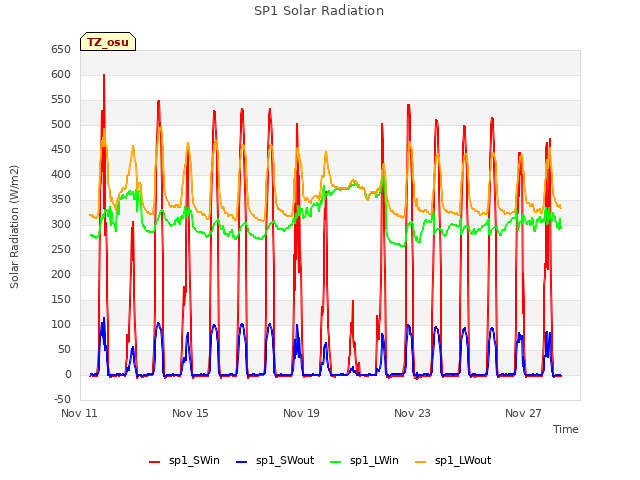Click the 250 y-axis tick label

coord(61,249)
